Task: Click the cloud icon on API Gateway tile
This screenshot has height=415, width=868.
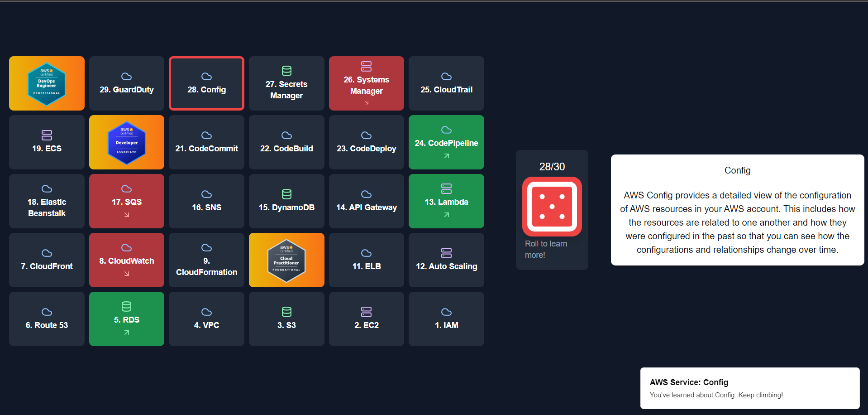Action: pos(367,194)
